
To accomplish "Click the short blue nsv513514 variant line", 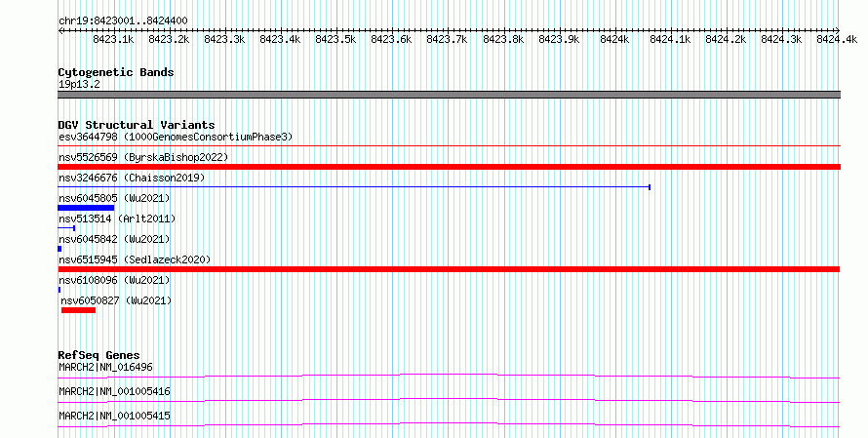I will coord(66,228).
